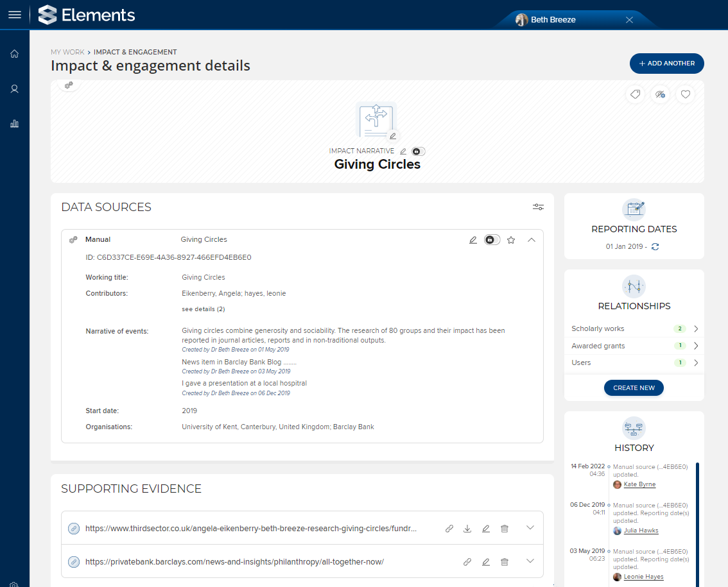Copy link for privatebank.barclays.com evidence

coord(467,562)
